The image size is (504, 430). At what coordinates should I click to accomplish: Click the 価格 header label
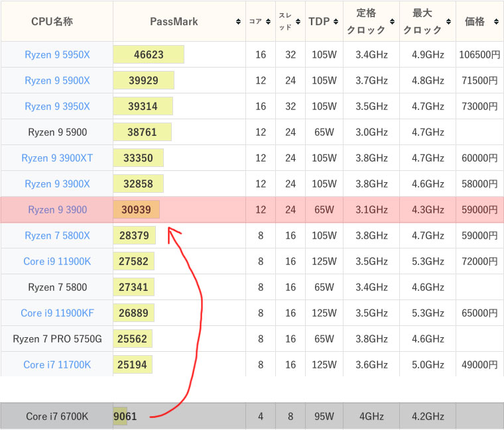coord(475,21)
